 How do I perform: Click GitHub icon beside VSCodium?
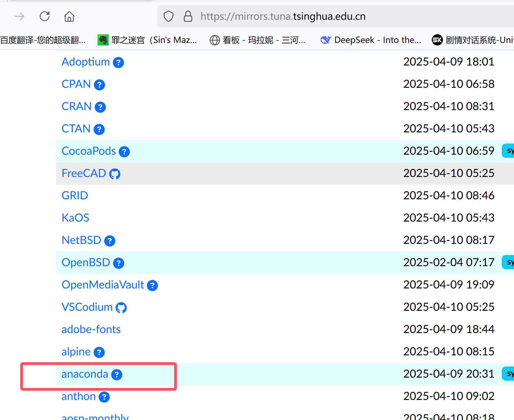click(x=121, y=308)
